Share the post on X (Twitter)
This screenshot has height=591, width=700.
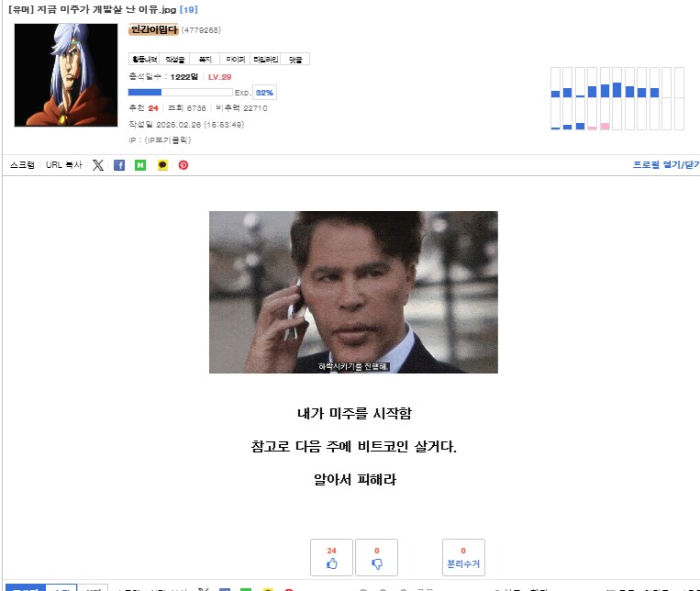click(98, 165)
